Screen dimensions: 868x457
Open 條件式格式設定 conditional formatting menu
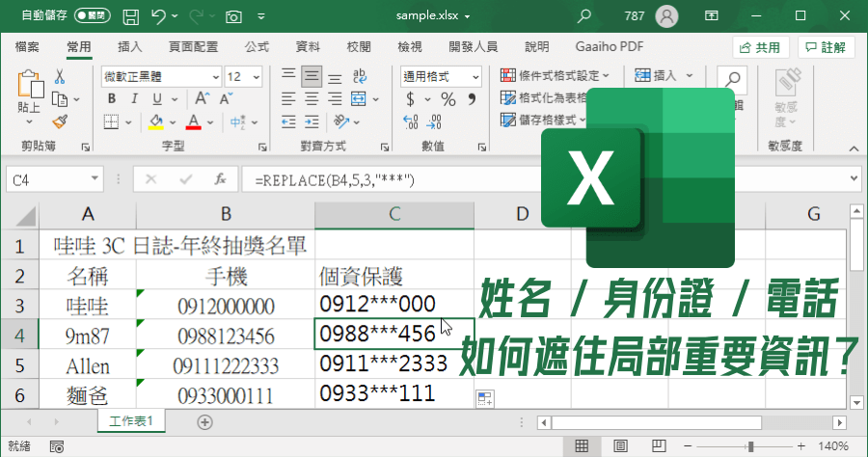point(555,75)
